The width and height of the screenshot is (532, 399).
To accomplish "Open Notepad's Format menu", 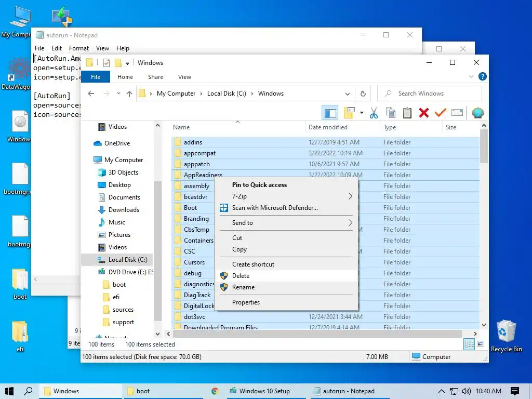I will pos(79,48).
